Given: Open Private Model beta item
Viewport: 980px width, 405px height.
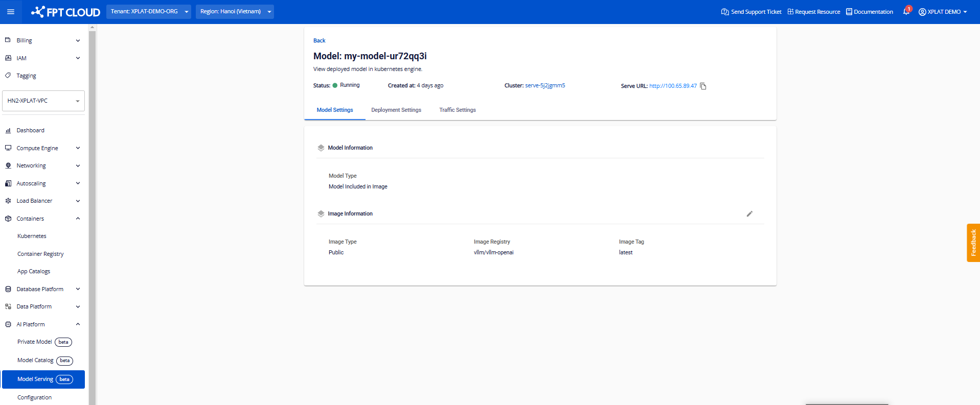Looking at the screenshot, I should click(44, 342).
